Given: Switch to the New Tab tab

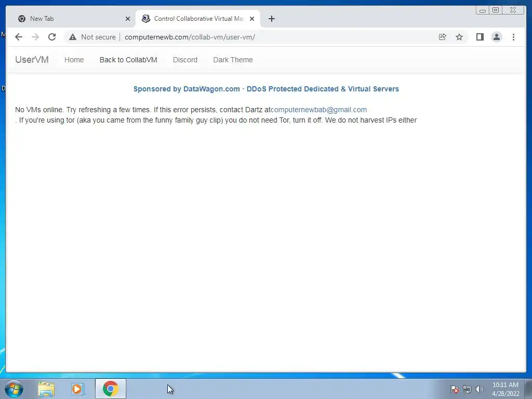Looking at the screenshot, I should (x=74, y=19).
